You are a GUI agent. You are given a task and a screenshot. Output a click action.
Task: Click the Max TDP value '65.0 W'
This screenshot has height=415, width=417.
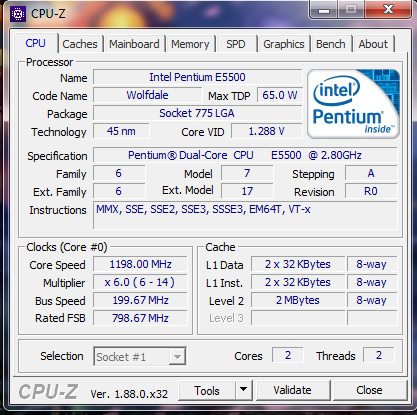point(280,95)
